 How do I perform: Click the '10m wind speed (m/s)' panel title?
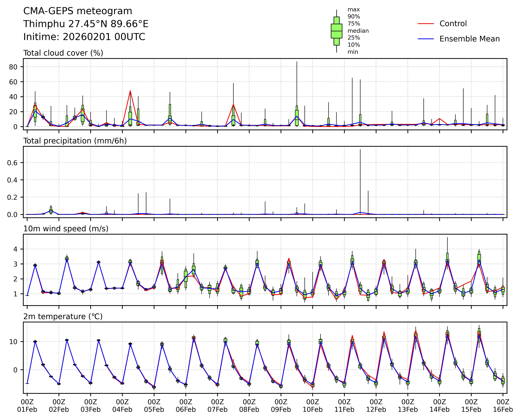point(66,229)
